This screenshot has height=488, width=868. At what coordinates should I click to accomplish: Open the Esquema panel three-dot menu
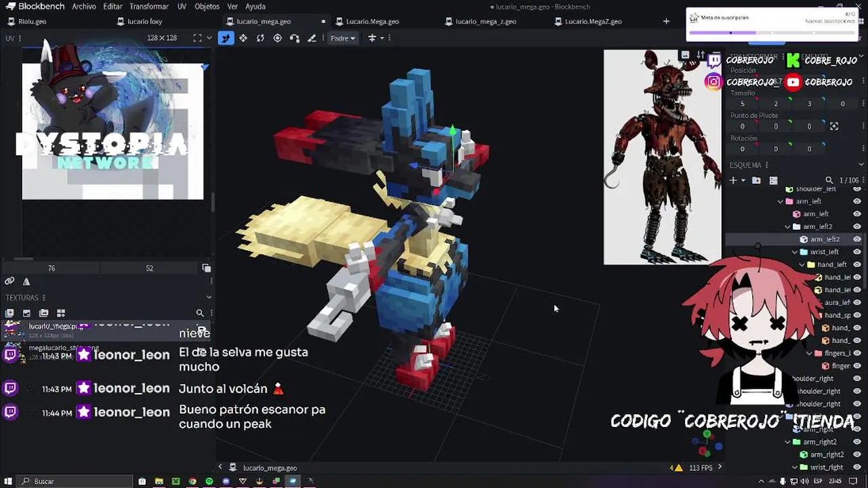point(768,165)
